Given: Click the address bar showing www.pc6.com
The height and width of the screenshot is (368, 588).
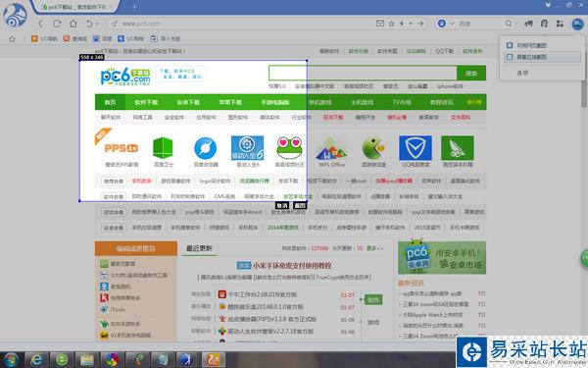Looking at the screenshot, I should click(240, 24).
